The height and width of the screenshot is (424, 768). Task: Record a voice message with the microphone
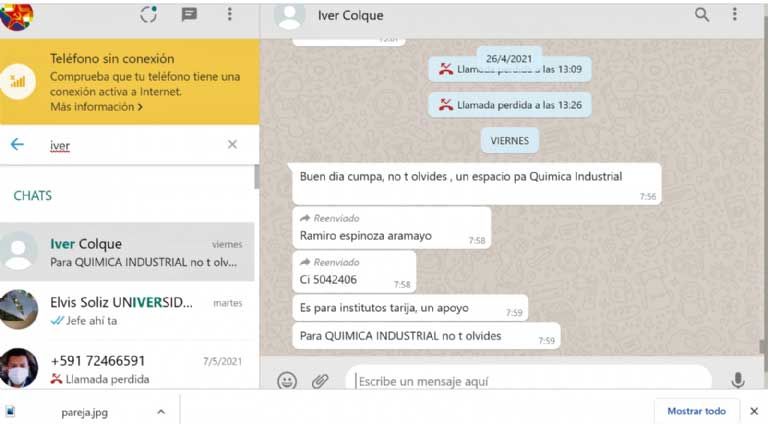click(x=738, y=381)
